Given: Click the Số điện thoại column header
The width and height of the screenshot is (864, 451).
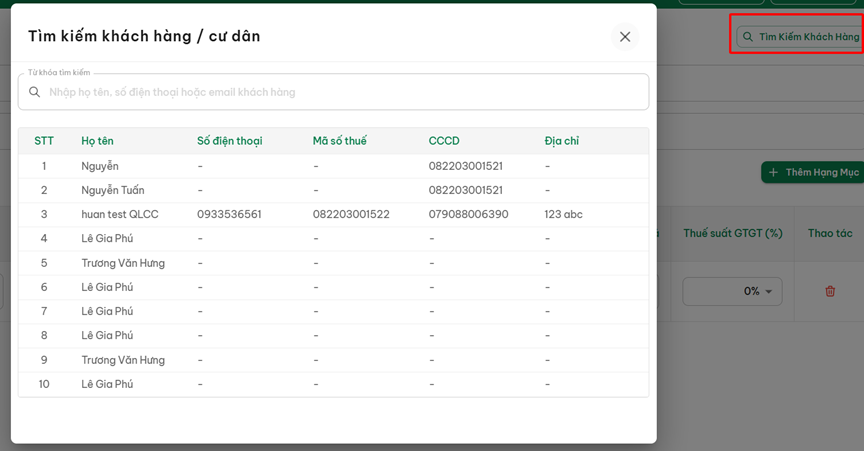Looking at the screenshot, I should tap(229, 141).
